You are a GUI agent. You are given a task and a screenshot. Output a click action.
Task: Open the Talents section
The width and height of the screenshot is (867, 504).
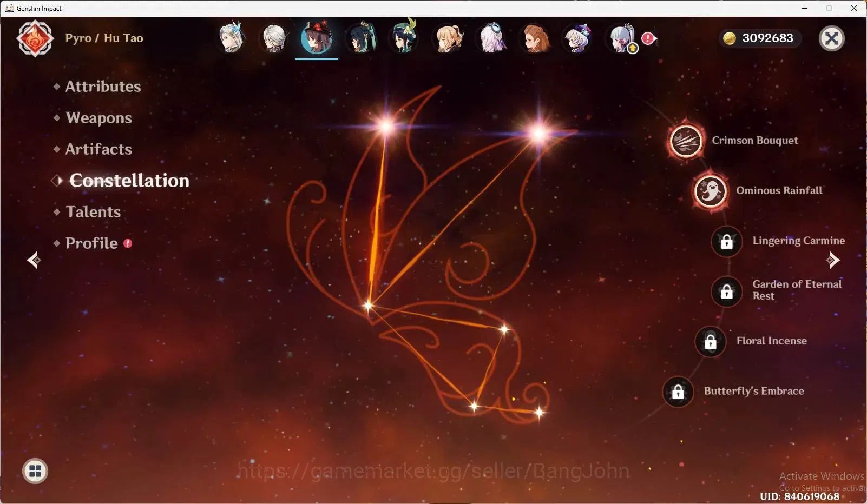[93, 212]
